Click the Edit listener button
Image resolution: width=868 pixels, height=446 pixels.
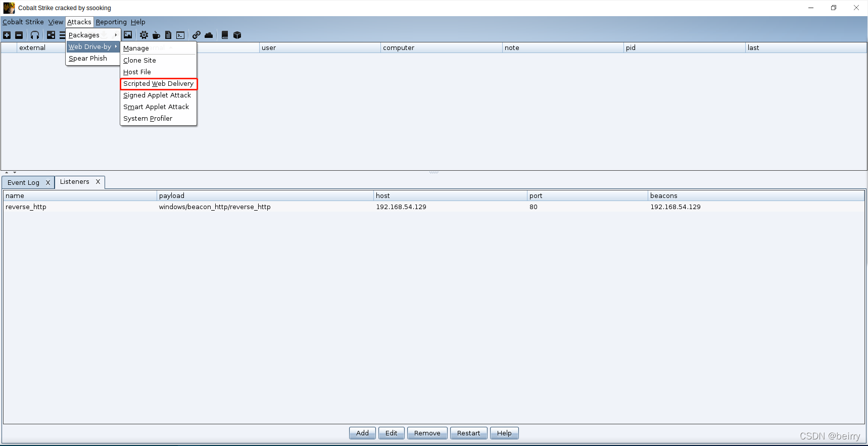tap(391, 433)
